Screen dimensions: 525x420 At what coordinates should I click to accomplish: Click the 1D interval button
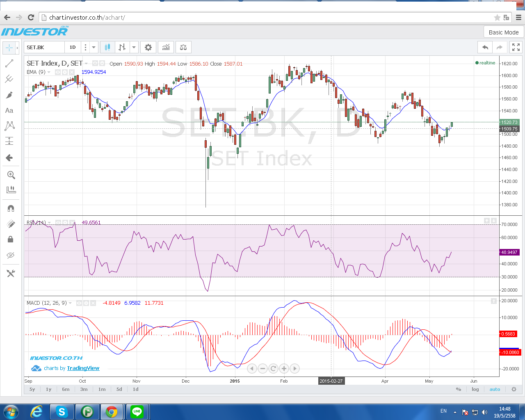click(73, 48)
